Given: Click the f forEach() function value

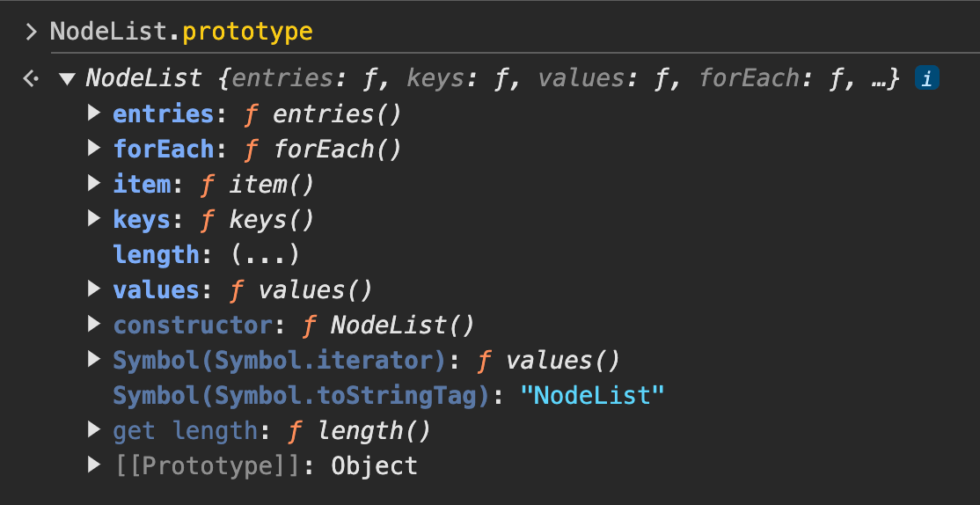Looking at the screenshot, I should 322,150.
